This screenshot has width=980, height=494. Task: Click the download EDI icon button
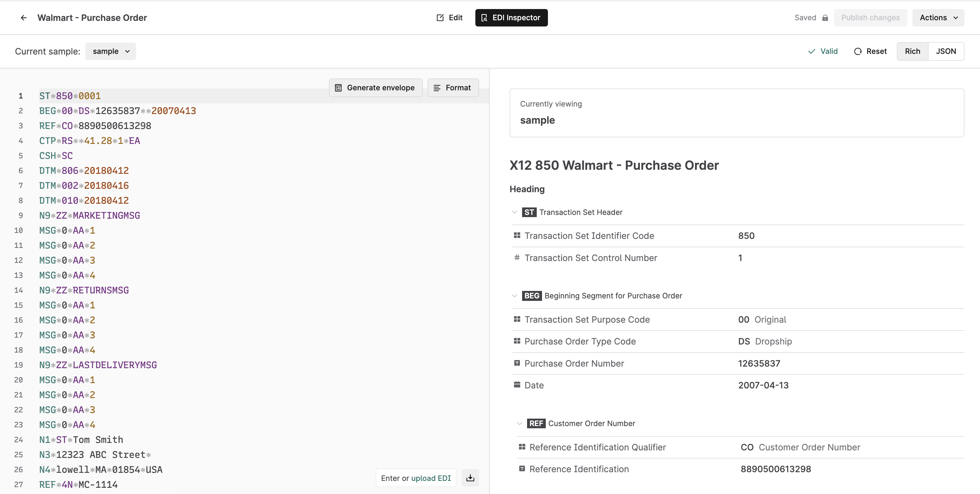click(470, 478)
